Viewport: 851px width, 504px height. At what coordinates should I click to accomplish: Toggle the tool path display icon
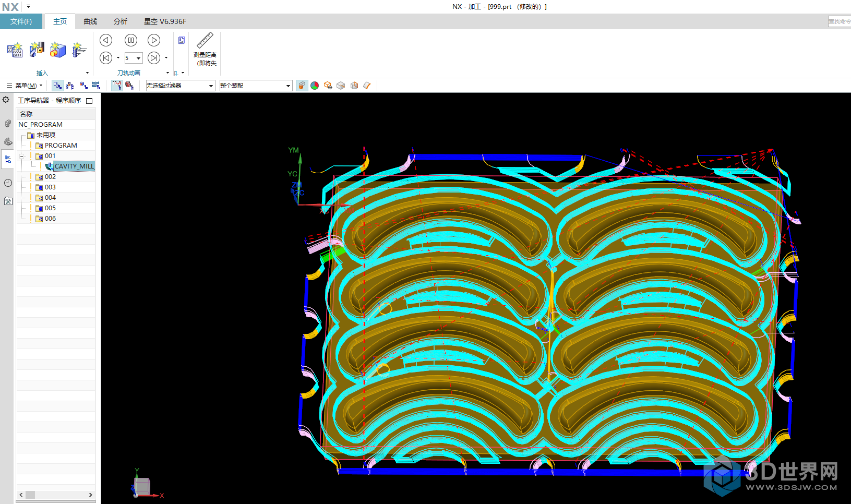117,86
